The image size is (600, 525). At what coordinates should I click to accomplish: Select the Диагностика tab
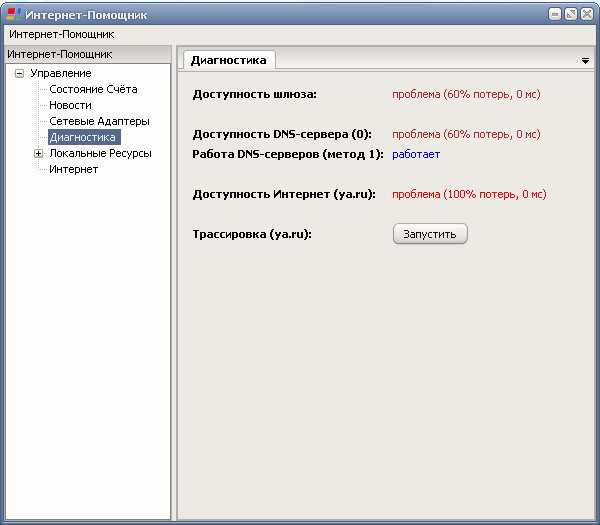click(x=229, y=60)
